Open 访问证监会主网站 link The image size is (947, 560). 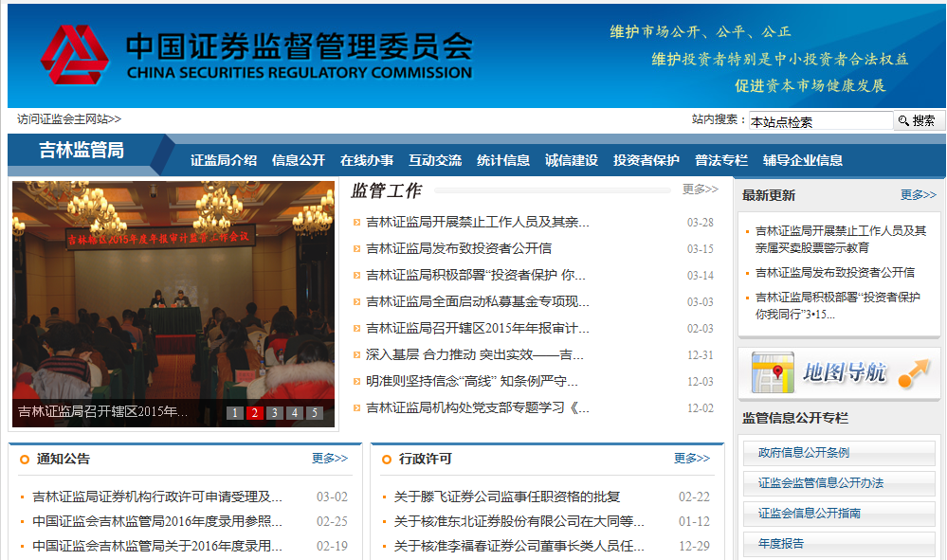(x=69, y=119)
